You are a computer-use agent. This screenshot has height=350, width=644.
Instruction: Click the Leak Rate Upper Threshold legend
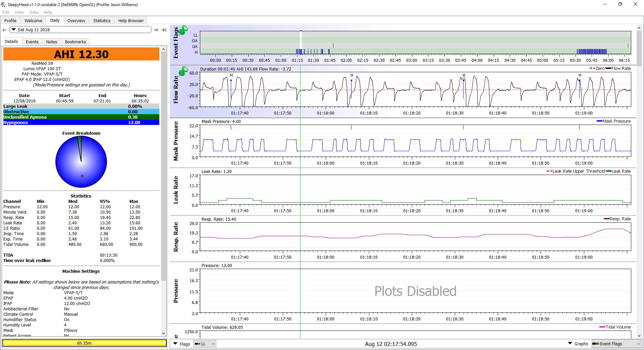click(x=576, y=171)
